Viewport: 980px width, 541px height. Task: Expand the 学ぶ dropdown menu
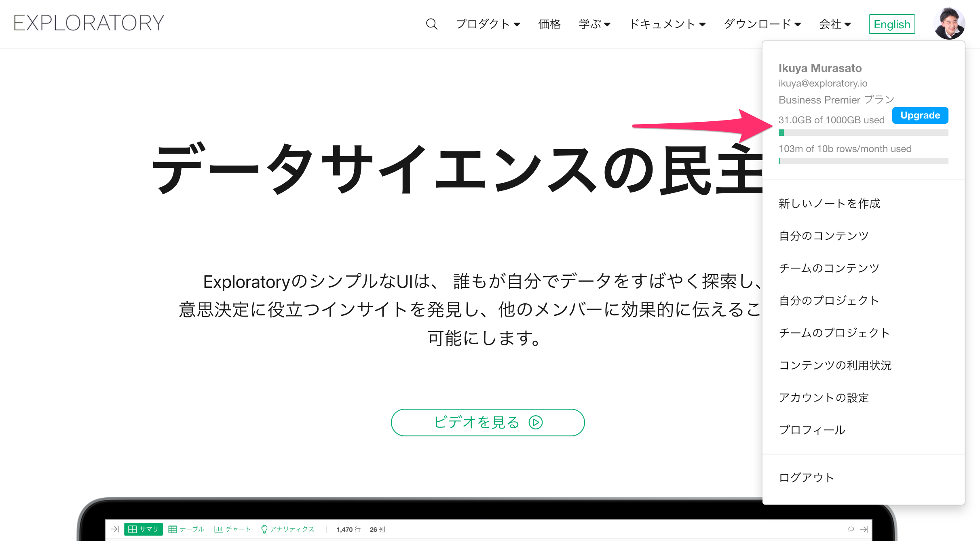[x=595, y=24]
